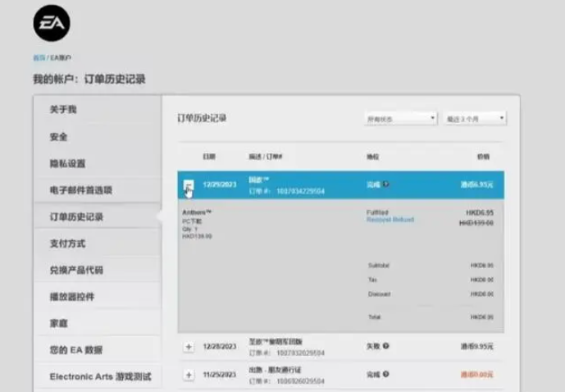
Task: Open the 首页 breadcrumb link
Action: click(x=39, y=57)
